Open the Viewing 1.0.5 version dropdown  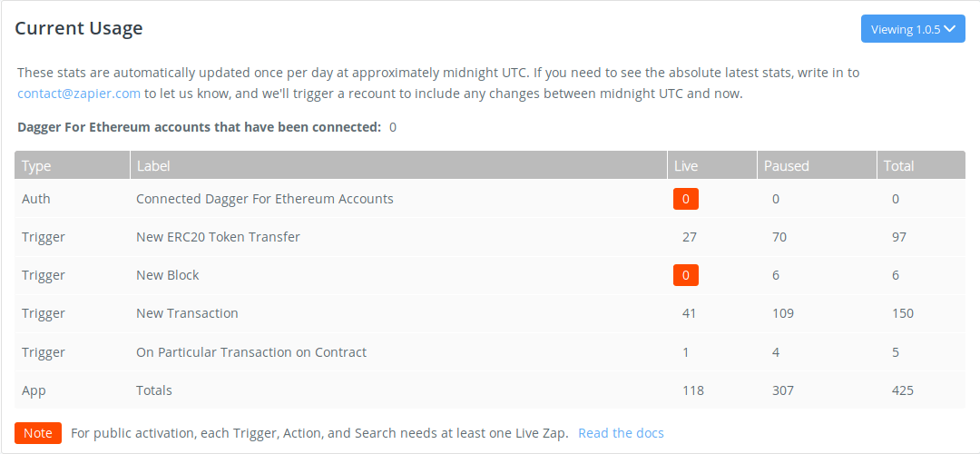pos(912,29)
